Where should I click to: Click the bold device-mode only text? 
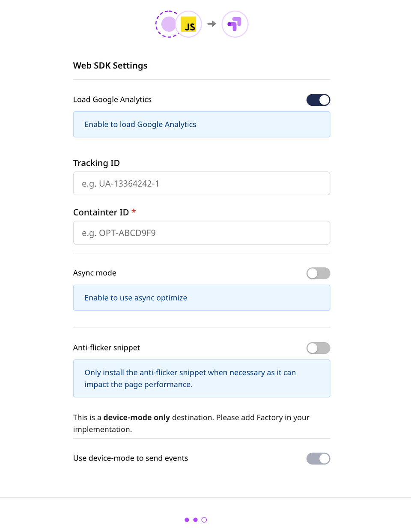coord(137,417)
